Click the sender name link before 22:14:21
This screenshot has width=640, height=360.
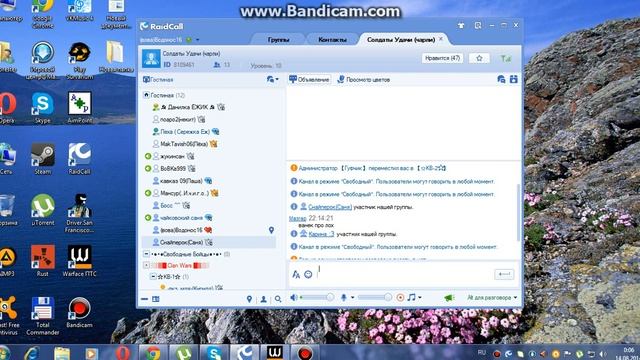pos(298,218)
